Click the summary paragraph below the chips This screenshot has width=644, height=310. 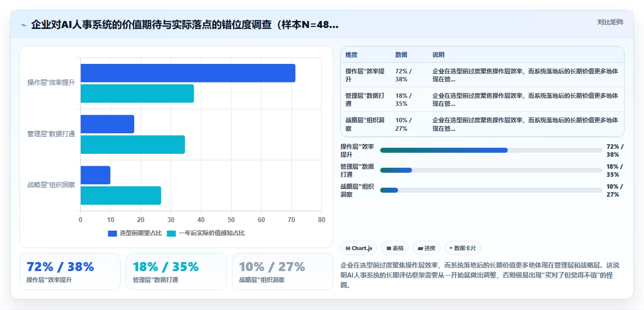pos(482,276)
